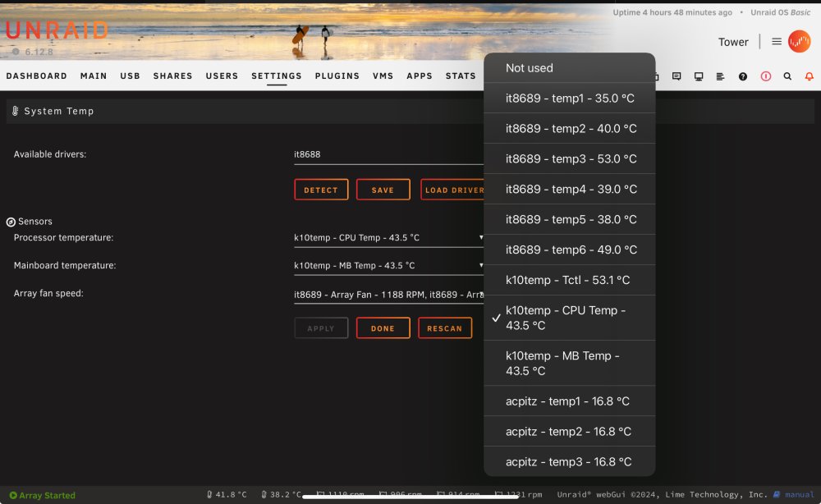Open the PLUGINS tab

click(337, 76)
